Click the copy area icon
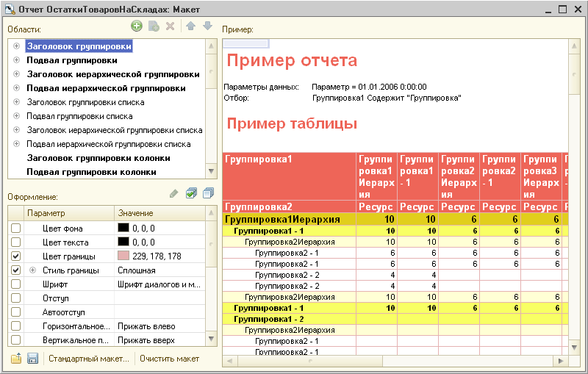The width and height of the screenshot is (588, 374). (x=154, y=26)
